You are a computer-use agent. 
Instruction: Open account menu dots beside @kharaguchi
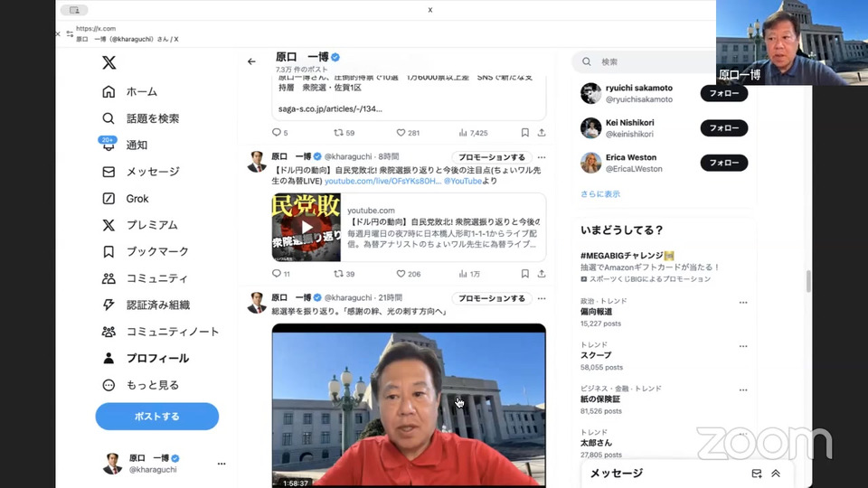222,464
